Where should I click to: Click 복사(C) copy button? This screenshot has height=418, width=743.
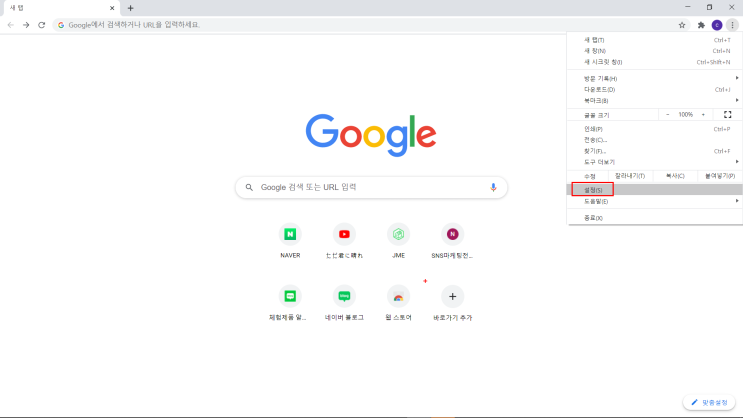(675, 176)
